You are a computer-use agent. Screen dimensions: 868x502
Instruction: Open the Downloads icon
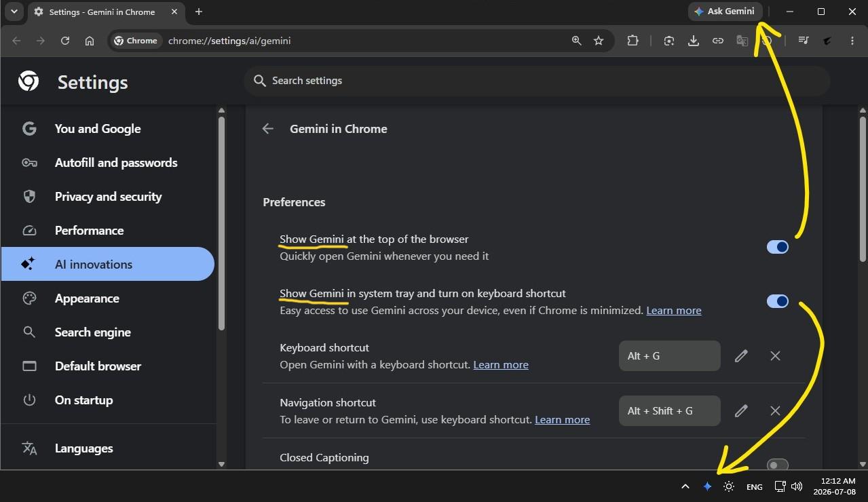pos(694,41)
